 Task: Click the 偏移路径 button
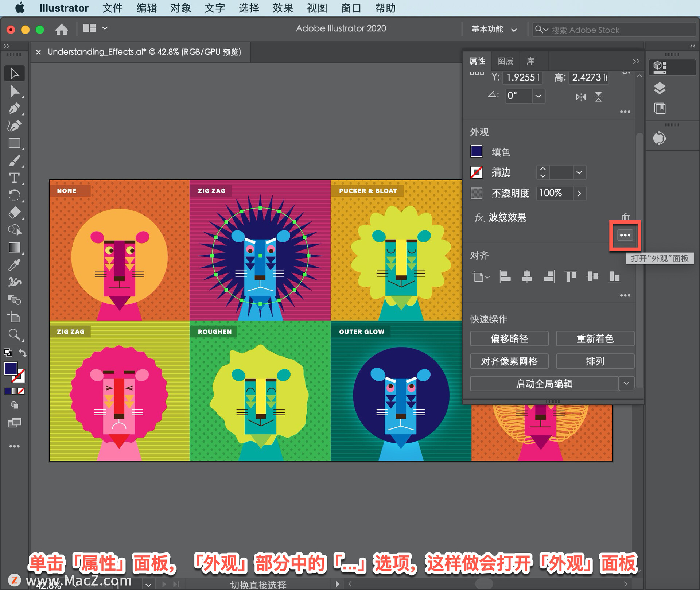509,339
